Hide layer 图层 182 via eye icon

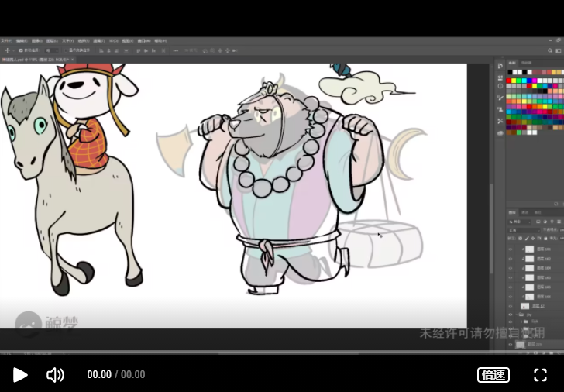[510, 259]
